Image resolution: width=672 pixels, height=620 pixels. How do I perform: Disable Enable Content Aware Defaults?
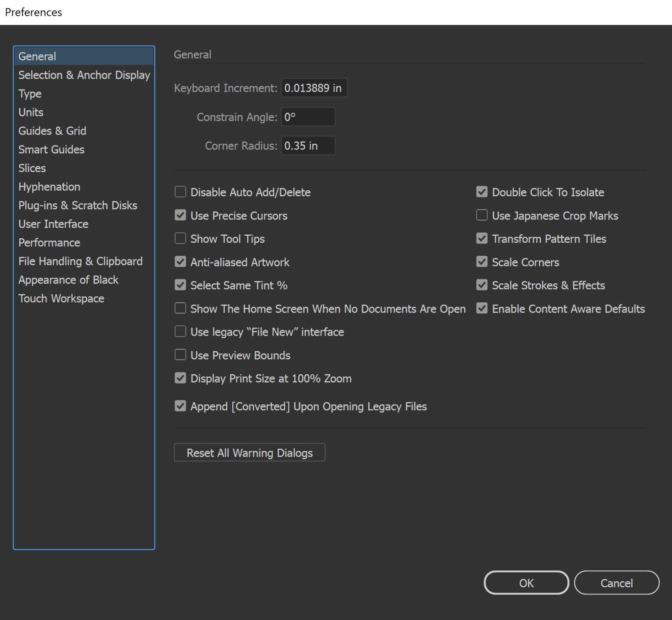coord(482,309)
